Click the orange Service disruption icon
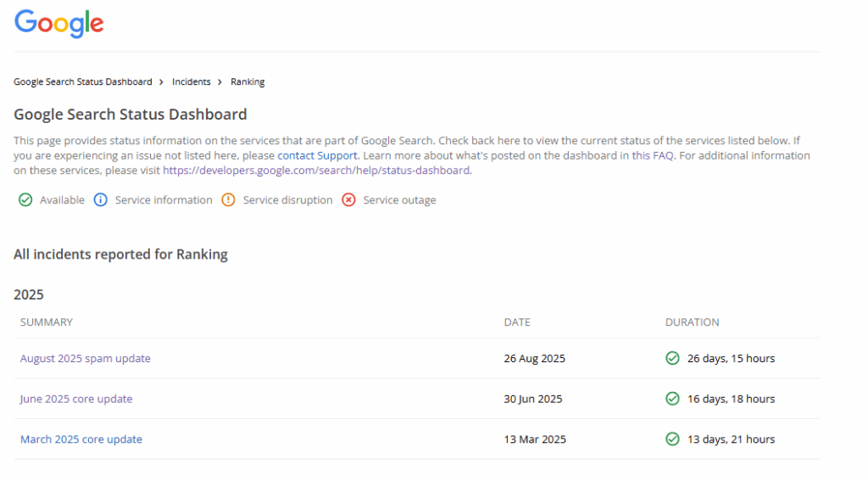 [228, 200]
